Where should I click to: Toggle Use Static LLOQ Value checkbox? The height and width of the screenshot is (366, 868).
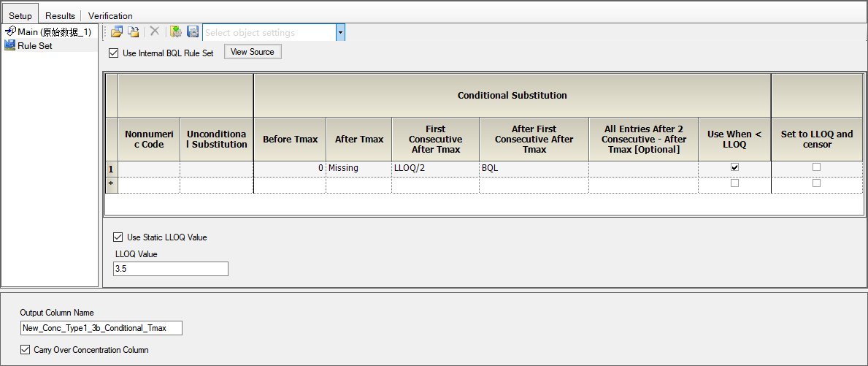click(118, 237)
